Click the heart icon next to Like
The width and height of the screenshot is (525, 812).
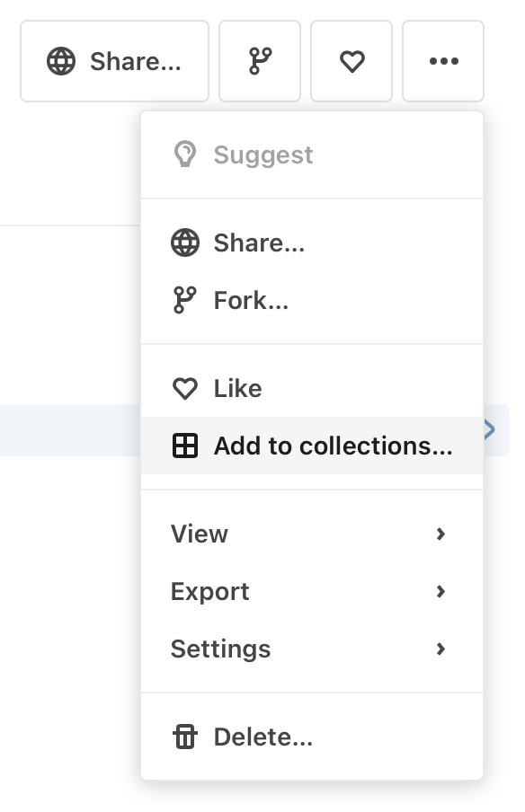185,388
